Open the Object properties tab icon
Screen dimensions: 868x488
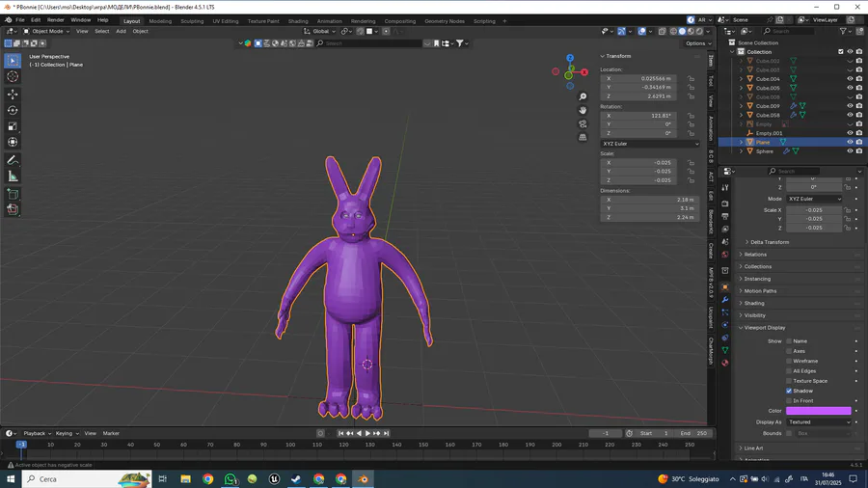pos(725,286)
